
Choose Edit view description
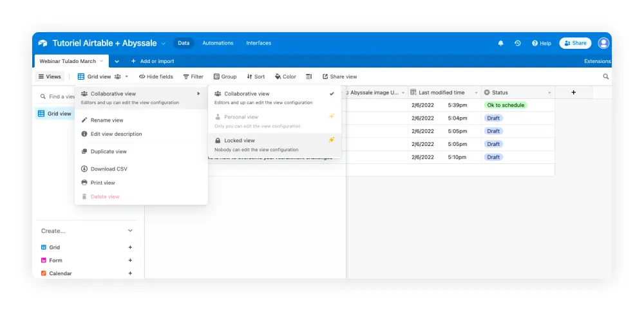click(x=141, y=134)
